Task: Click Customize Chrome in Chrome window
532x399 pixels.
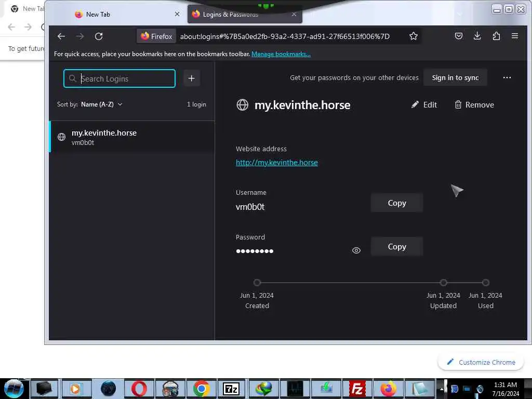Action: [x=481, y=362]
